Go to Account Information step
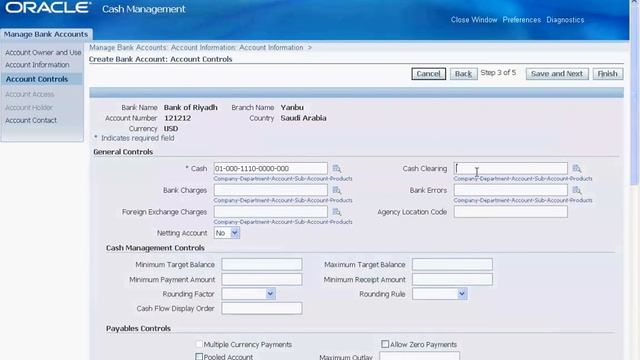This screenshot has height=360, width=640. pyautogui.click(x=37, y=64)
